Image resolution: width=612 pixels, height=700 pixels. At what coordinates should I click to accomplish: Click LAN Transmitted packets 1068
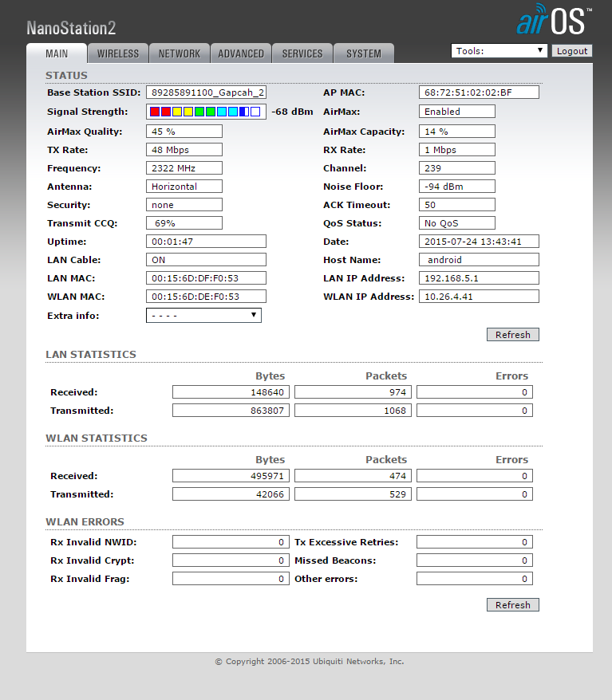coord(353,411)
